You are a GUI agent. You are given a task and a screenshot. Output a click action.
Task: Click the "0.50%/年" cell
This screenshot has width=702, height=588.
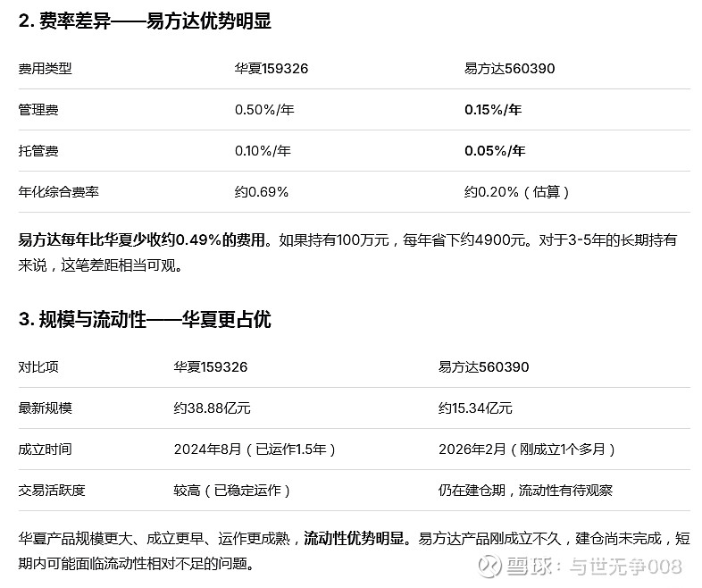tap(264, 110)
